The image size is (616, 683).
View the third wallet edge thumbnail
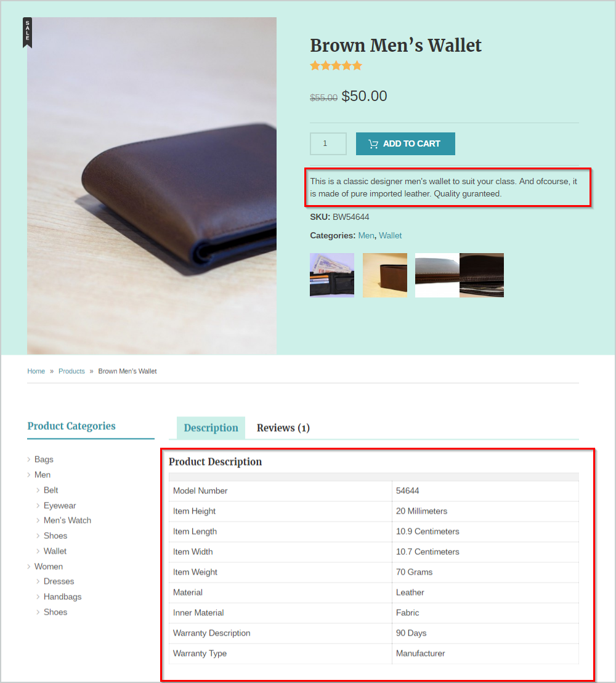pos(437,275)
